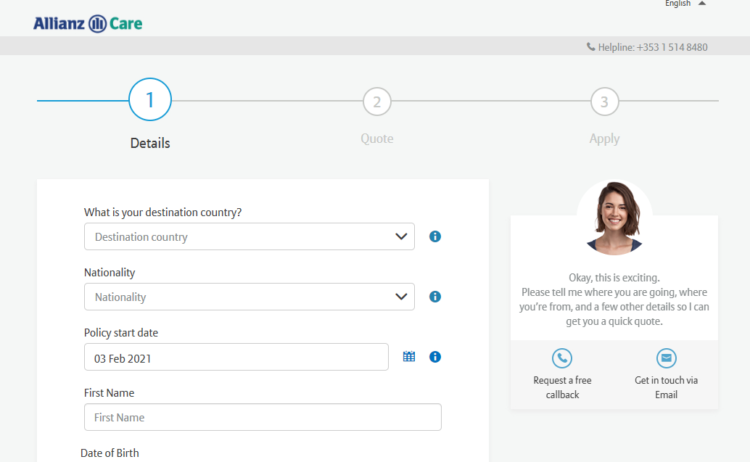Click Get in touch via Email link

tap(666, 387)
